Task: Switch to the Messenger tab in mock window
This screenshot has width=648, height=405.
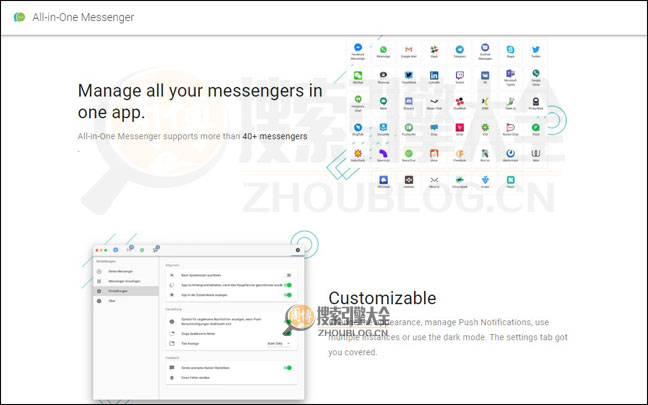Action: tap(116, 250)
